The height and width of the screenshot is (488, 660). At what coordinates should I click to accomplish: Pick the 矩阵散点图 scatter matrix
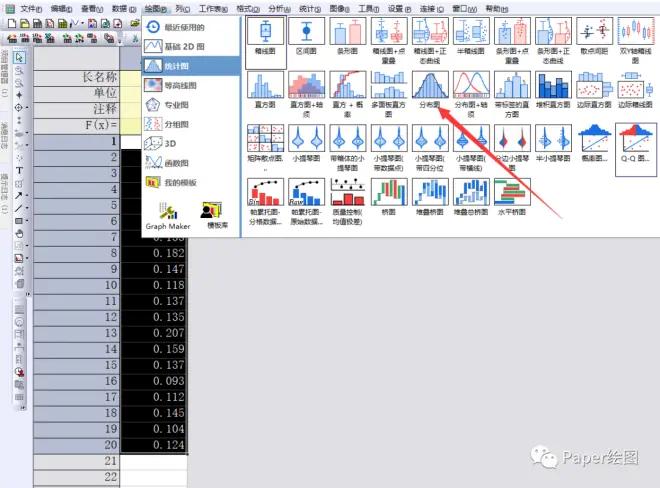coord(266,147)
